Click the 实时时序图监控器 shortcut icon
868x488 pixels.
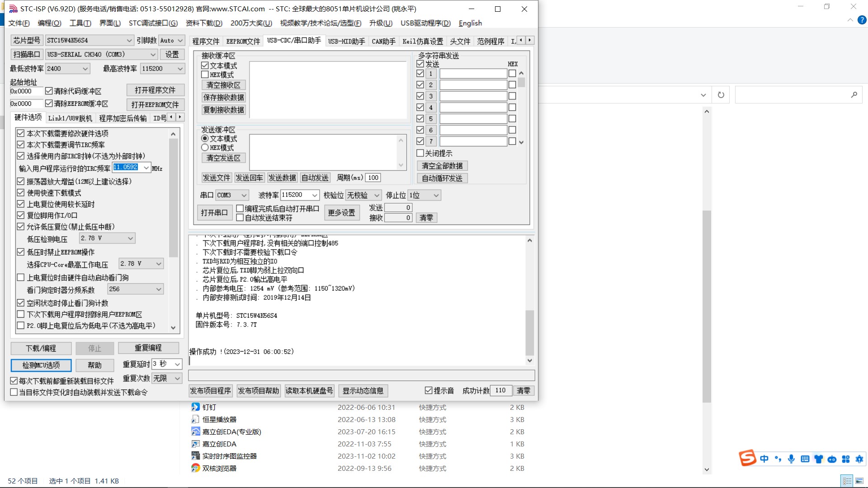(195, 456)
